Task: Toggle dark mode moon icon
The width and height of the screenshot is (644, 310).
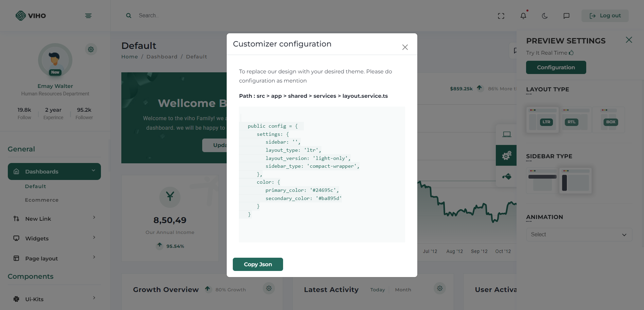Action: pyautogui.click(x=545, y=16)
